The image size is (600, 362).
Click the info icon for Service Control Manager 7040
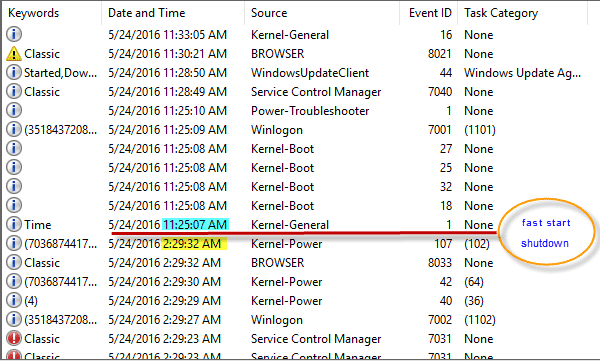click(14, 91)
